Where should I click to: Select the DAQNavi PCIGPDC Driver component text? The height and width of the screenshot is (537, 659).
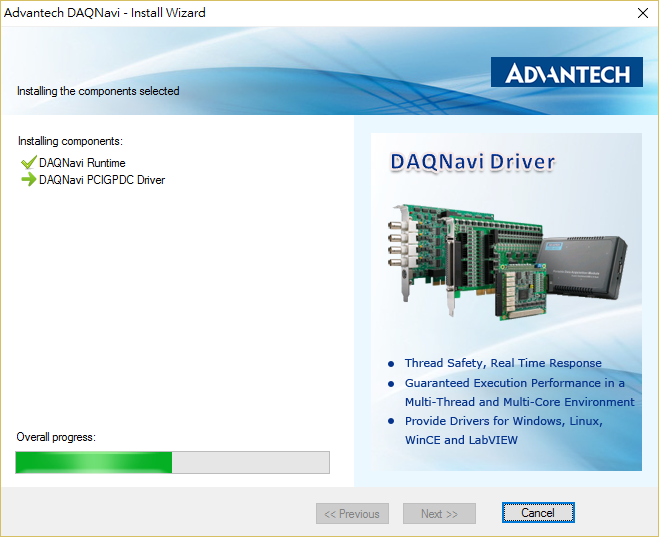(x=102, y=180)
